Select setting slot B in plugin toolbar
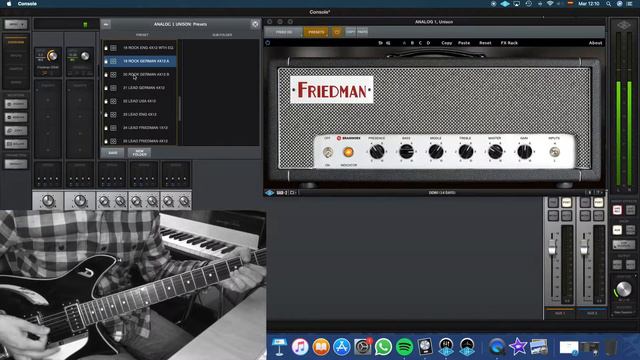The width and height of the screenshot is (640, 360). [x=412, y=43]
